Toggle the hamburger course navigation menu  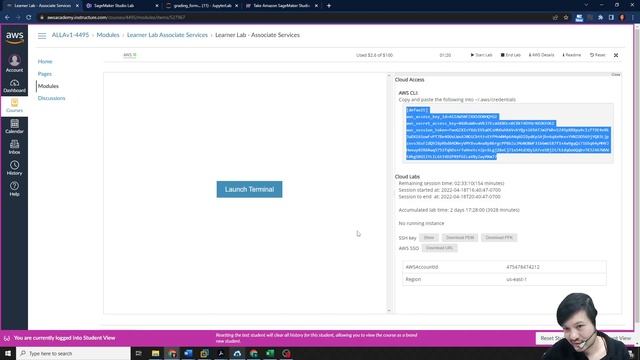[x=42, y=36]
